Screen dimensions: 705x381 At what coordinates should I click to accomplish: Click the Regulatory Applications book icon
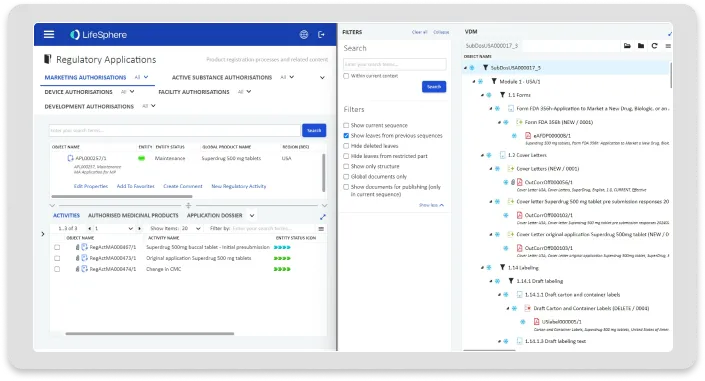click(47, 59)
